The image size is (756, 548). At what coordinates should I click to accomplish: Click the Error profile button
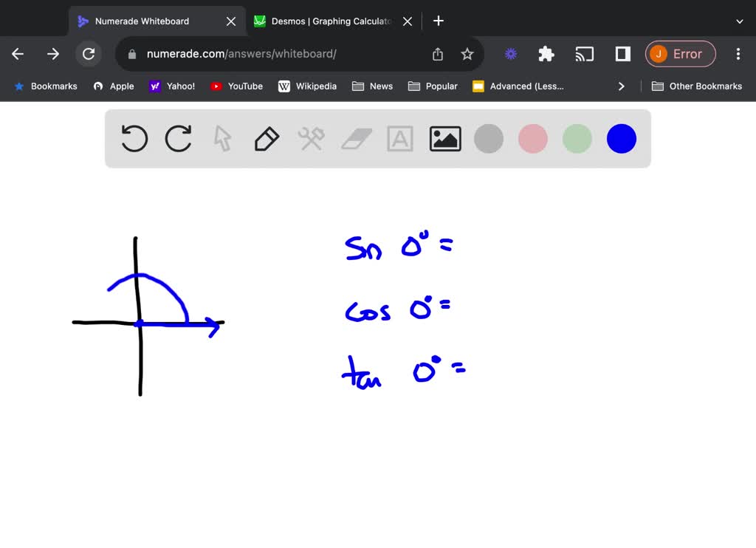[680, 54]
